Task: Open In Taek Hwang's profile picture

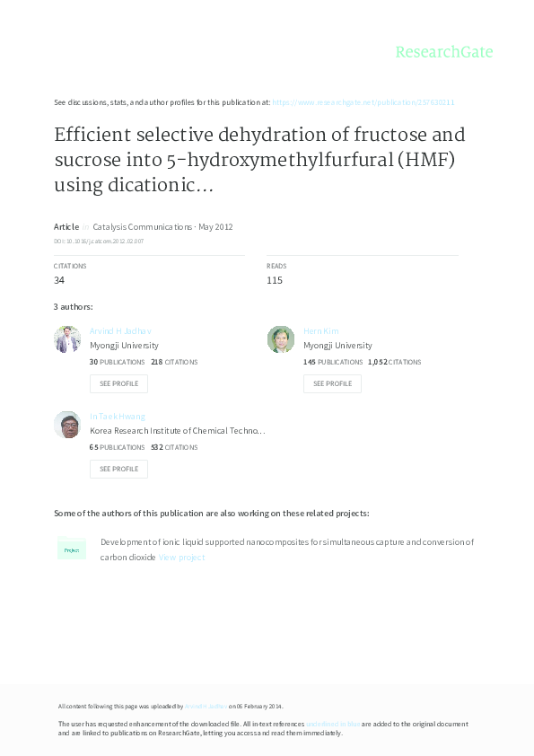Action: pyautogui.click(x=67, y=424)
